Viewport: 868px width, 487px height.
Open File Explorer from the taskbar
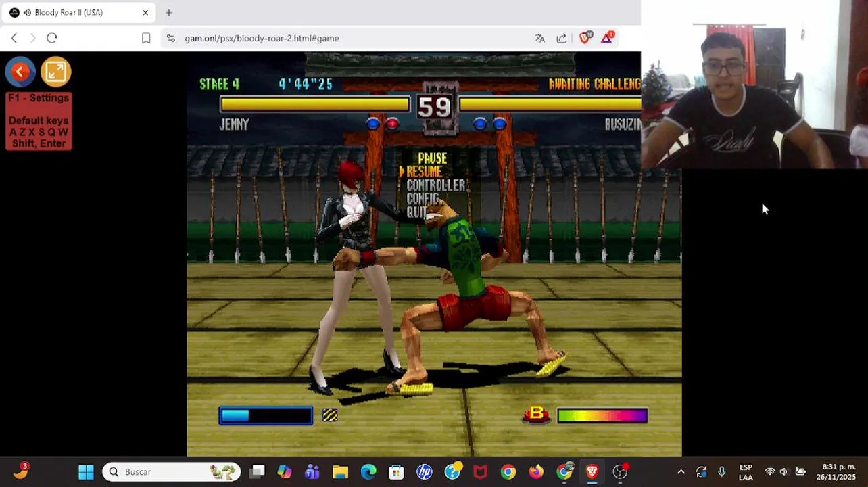point(340,471)
